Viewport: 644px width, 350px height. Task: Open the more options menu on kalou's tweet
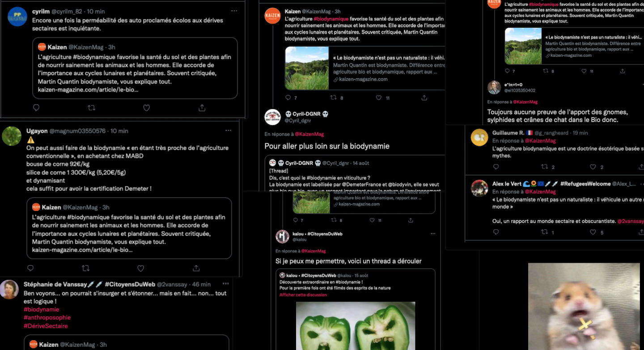(432, 233)
